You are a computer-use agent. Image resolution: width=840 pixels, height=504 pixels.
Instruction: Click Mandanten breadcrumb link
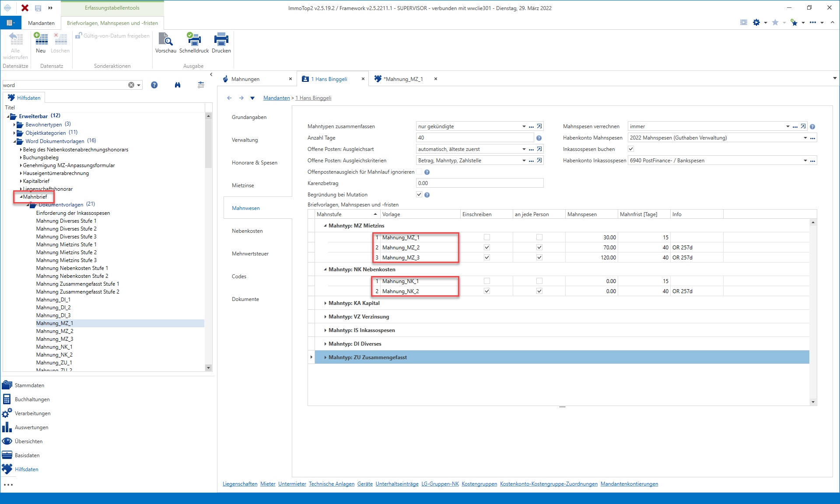[276, 98]
